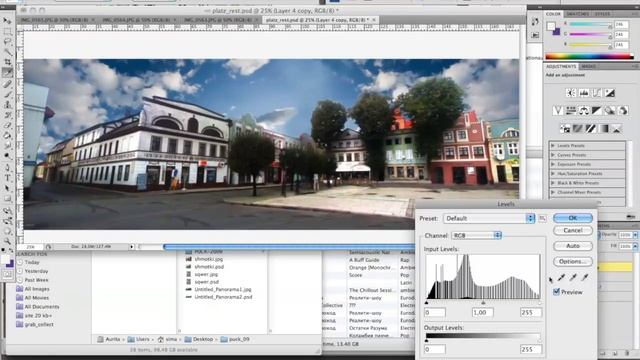Expand Channel Mixer Presets list
Image resolution: width=640 pixels, height=360 pixels.
pyautogui.click(x=553, y=192)
